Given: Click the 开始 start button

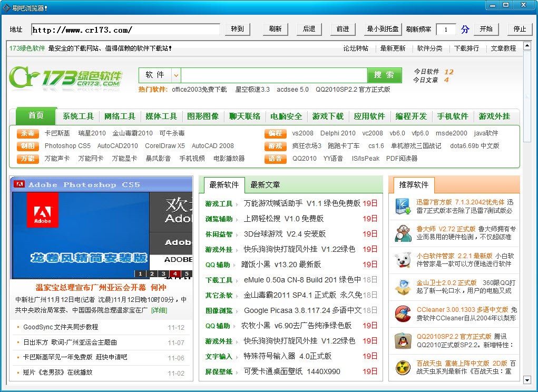Looking at the screenshot, I should tap(486, 29).
